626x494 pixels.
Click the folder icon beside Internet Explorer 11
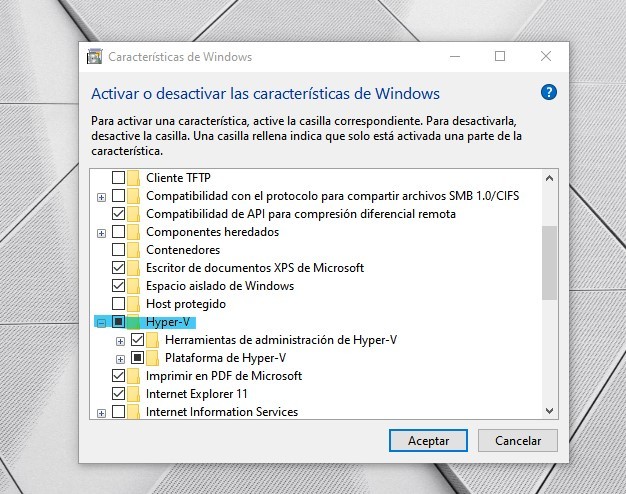point(134,394)
